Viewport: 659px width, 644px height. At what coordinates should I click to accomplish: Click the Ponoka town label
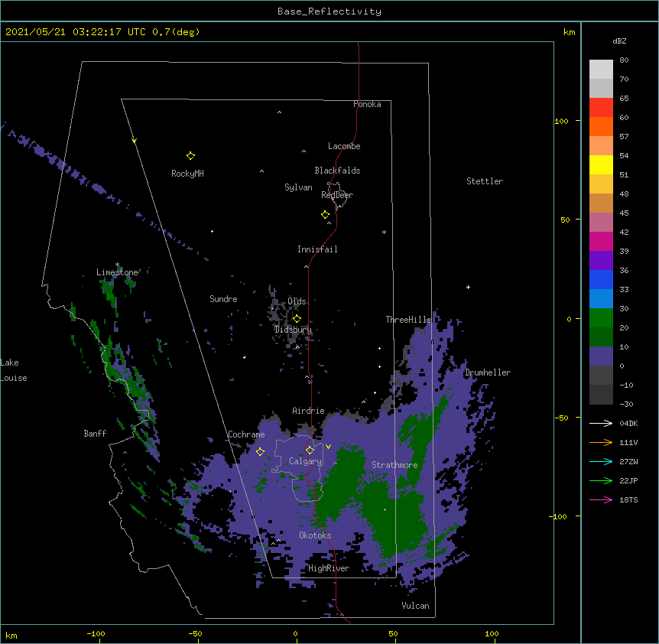[x=367, y=104]
